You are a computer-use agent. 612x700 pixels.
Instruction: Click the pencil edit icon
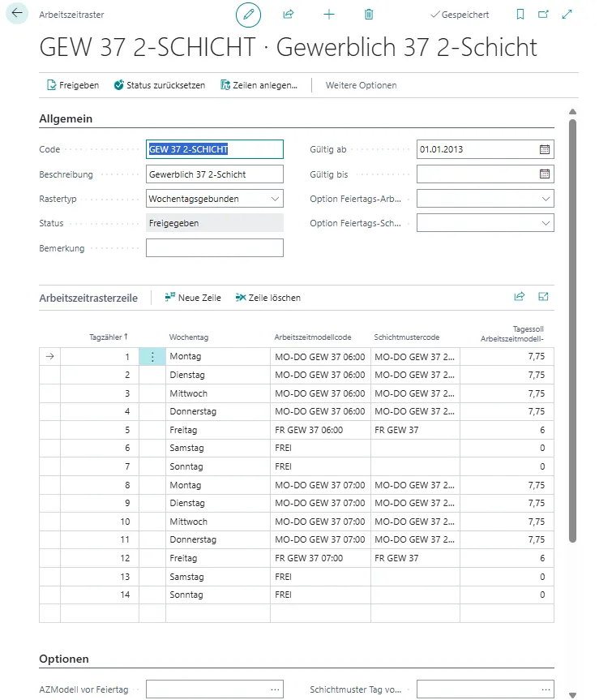point(249,15)
